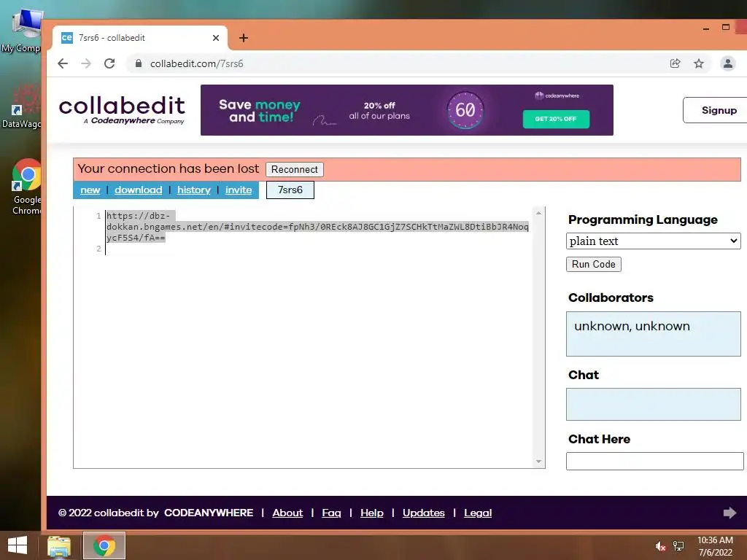747x560 pixels.
Task: Click the footer right arrow icon
Action: tap(729, 513)
